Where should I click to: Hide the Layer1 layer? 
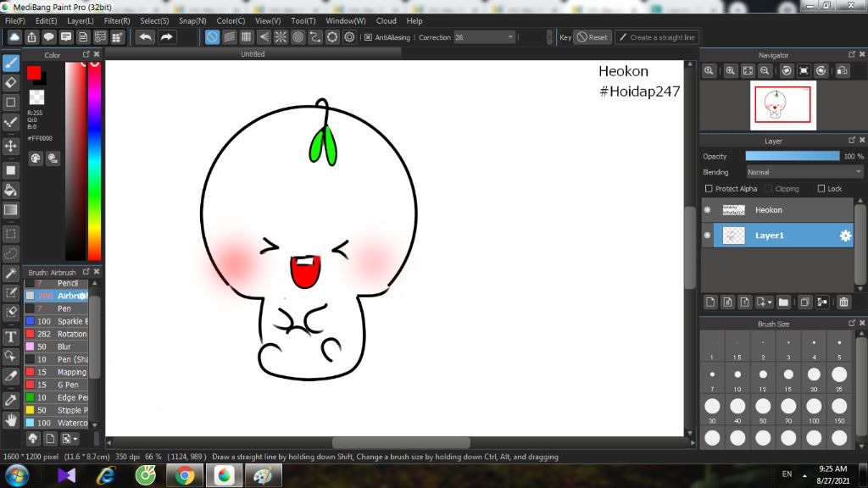coord(707,236)
